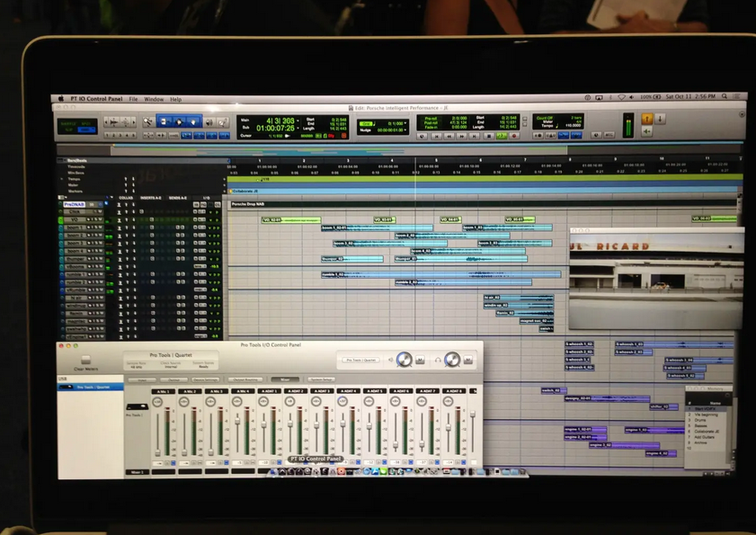Click the A.ADAT 6 channel fader handle
The height and width of the screenshot is (535, 756).
click(x=396, y=445)
